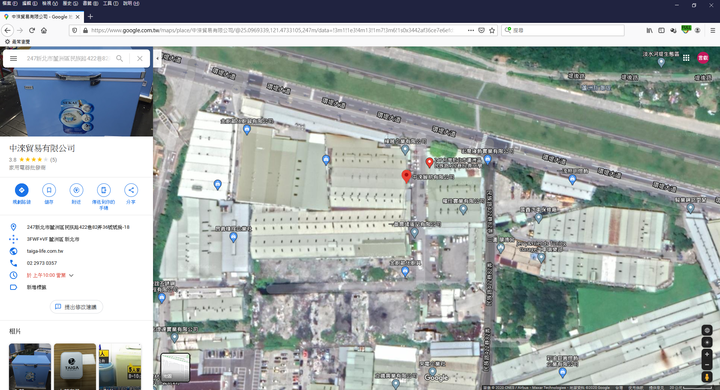Click inside the Google Maps search field
Viewport: 720px width, 390px height.
coord(68,58)
